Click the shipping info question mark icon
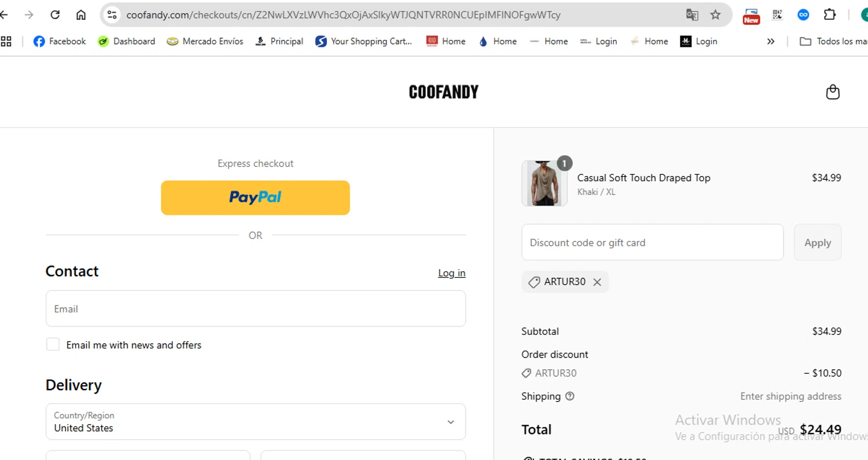 [x=570, y=396]
